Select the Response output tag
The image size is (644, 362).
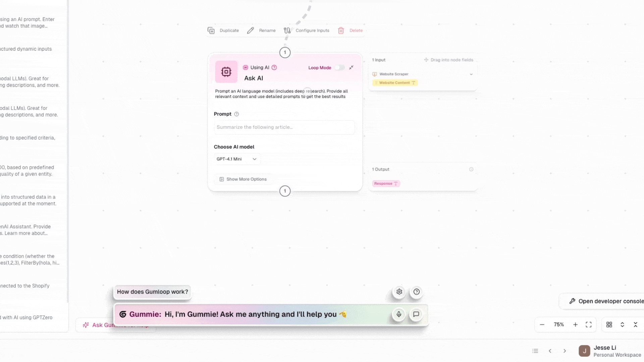tap(386, 184)
